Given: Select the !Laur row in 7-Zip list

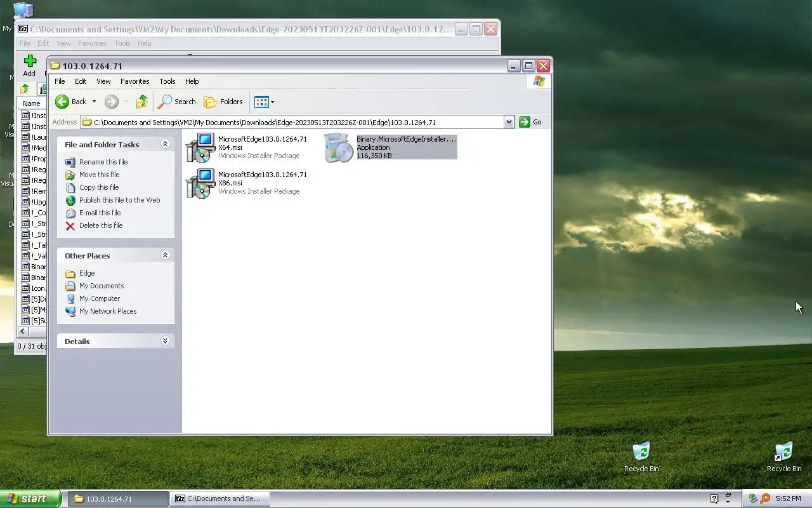Looking at the screenshot, I should click(34, 137).
